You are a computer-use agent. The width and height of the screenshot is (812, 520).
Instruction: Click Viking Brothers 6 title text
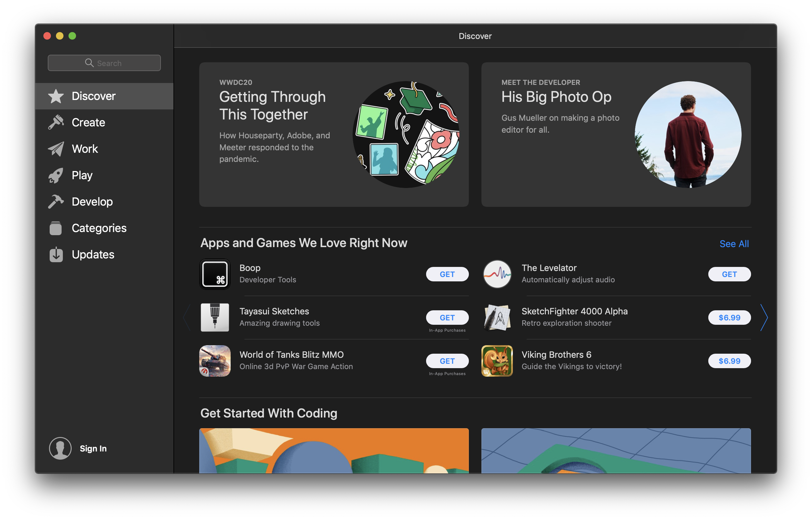click(x=556, y=355)
